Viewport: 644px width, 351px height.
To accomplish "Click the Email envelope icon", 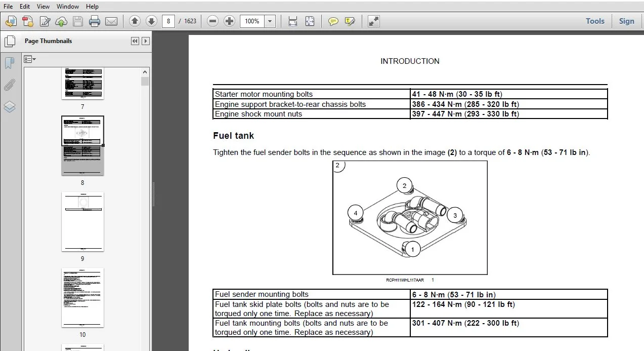I will [x=111, y=21].
